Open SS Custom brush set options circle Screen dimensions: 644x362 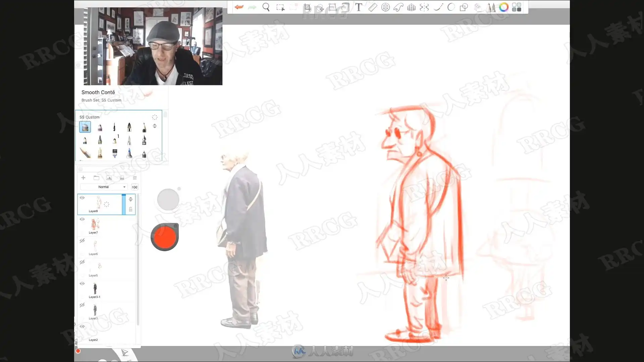155,117
